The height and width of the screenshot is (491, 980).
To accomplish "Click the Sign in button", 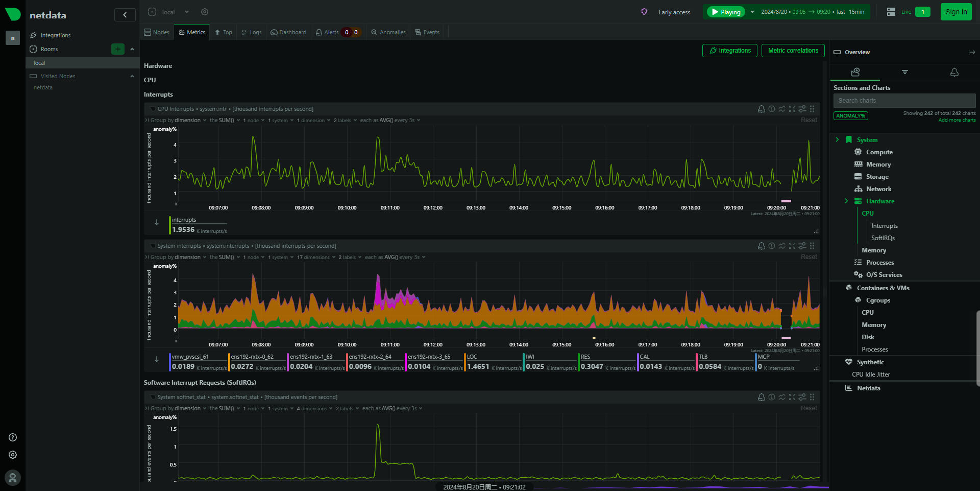I will [x=955, y=12].
